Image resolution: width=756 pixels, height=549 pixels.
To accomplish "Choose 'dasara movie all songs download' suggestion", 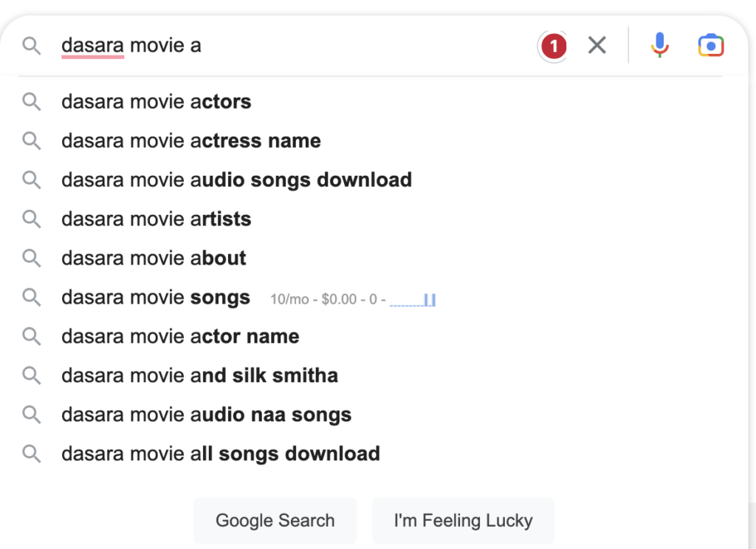I will [x=220, y=454].
